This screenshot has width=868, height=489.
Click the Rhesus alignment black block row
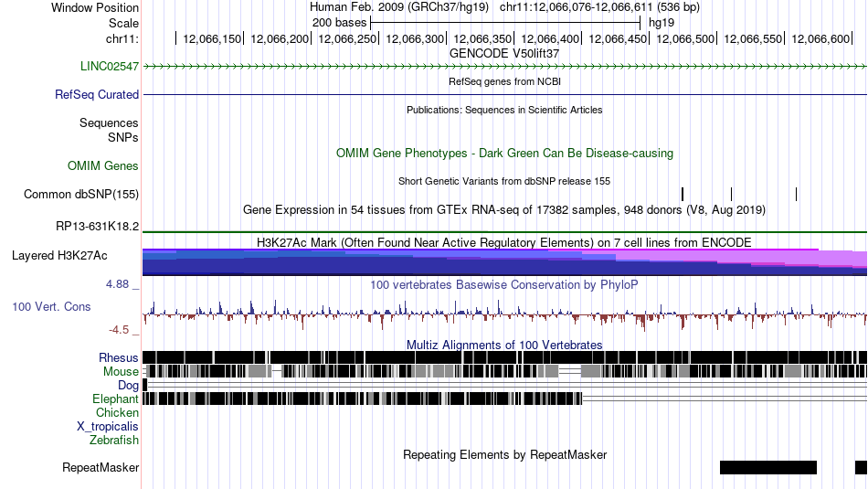[505, 357]
